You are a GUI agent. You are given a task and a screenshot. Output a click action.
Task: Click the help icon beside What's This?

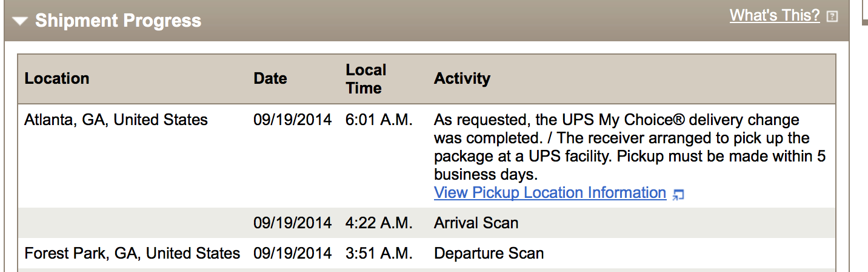click(x=832, y=17)
